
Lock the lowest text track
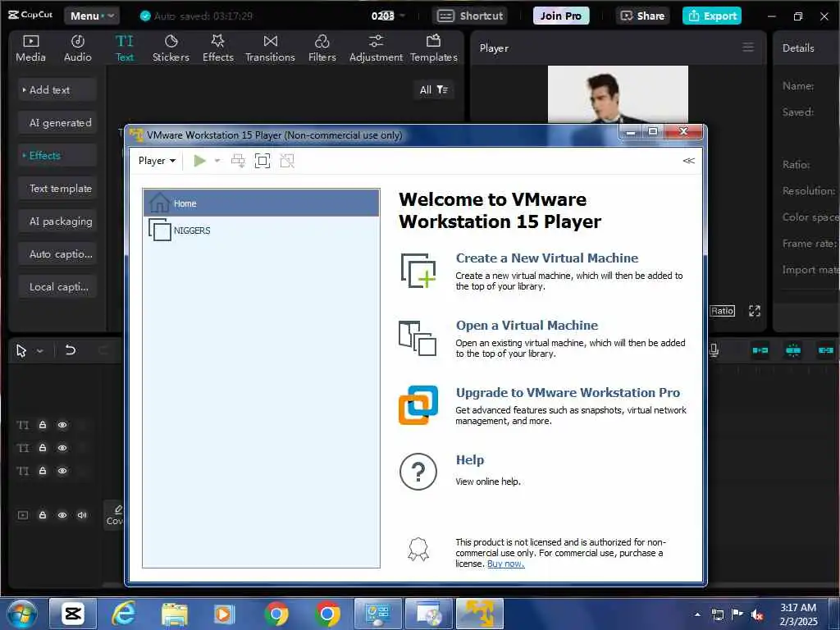pyautogui.click(x=43, y=471)
